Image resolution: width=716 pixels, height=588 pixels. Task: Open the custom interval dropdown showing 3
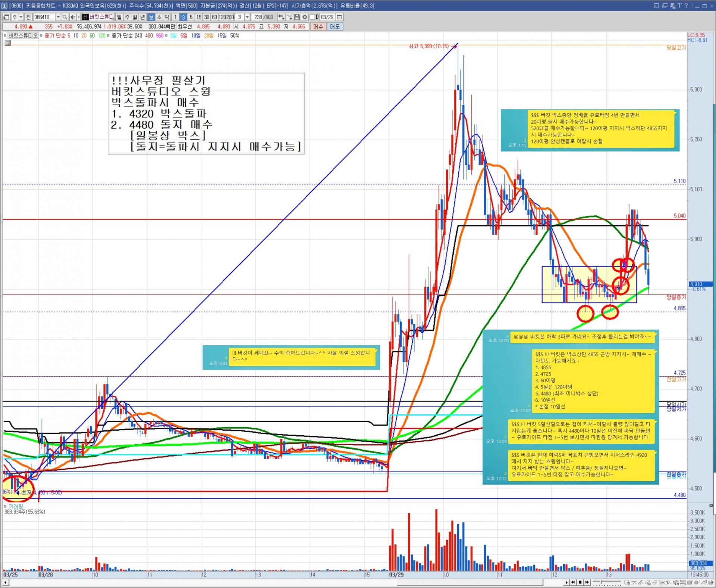(x=247, y=17)
